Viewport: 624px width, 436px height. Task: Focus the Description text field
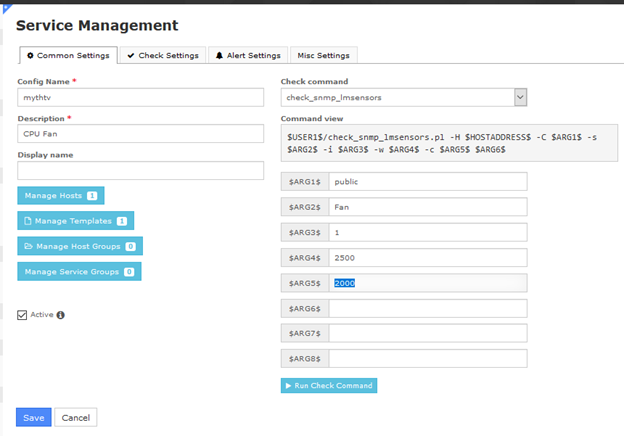click(140, 133)
